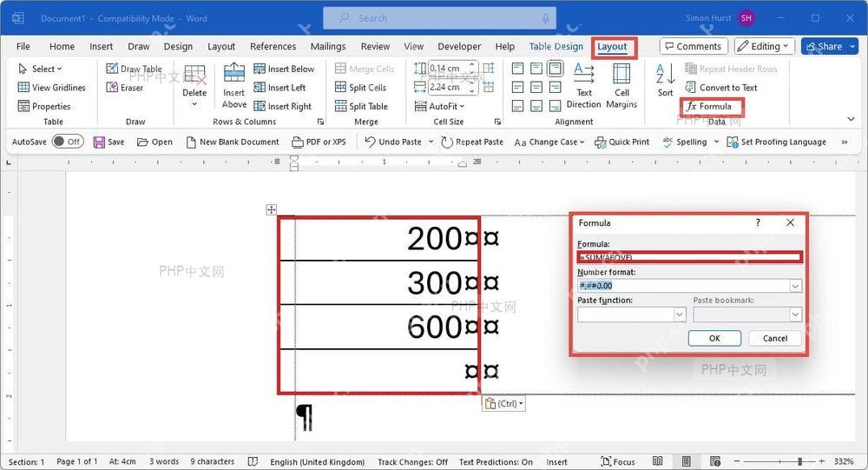
Task: Open the Editing mode dropdown
Action: 765,47
